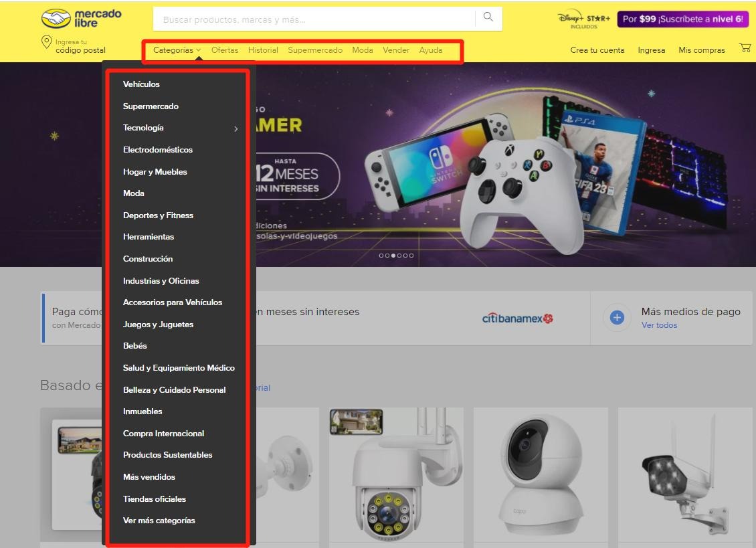Click the blue plus payment methods icon
756x548 pixels.
(x=617, y=318)
